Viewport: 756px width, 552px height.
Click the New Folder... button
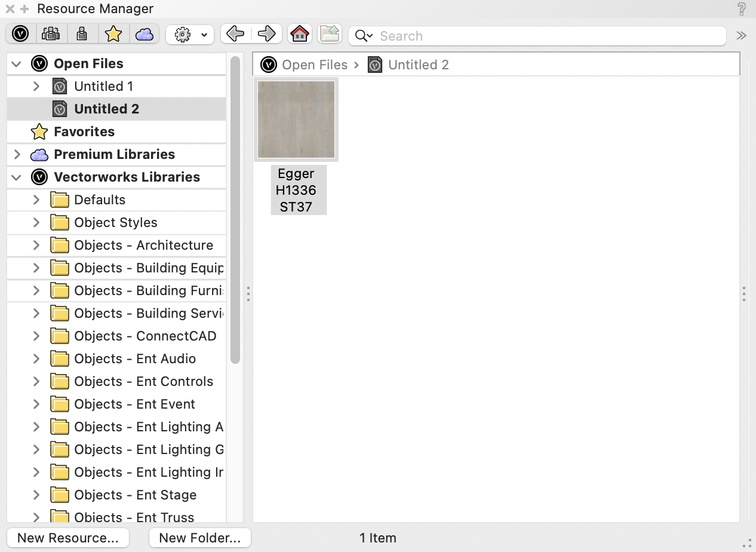tap(200, 538)
